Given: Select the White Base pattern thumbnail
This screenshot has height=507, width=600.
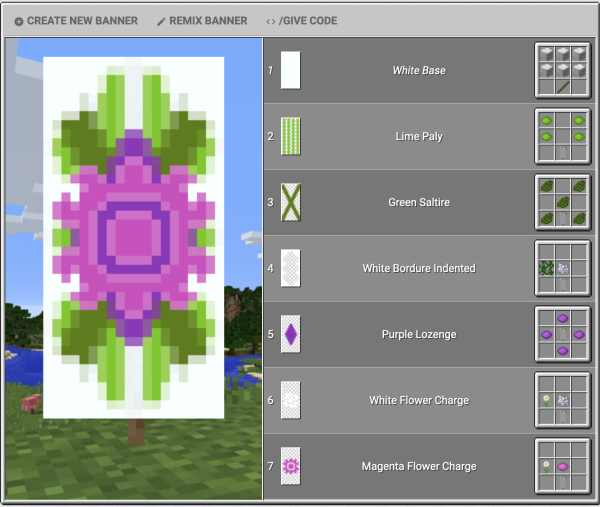Looking at the screenshot, I should [291, 71].
